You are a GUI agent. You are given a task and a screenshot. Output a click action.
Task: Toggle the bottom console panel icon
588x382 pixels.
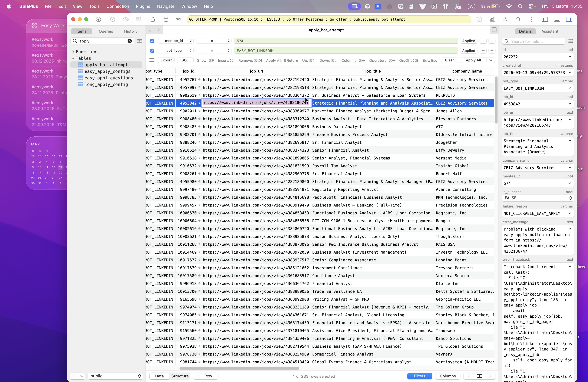(557, 19)
